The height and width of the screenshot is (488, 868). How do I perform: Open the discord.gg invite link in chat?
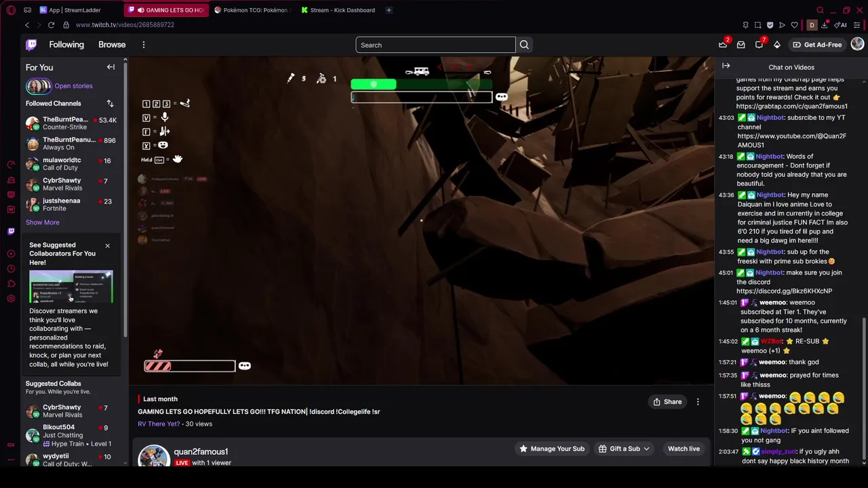click(784, 291)
